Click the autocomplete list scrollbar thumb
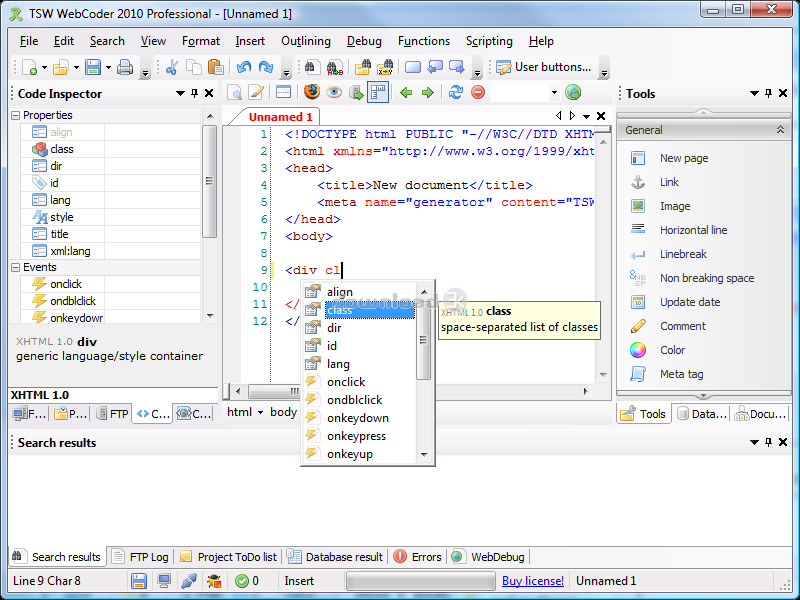The width and height of the screenshot is (800, 600). 423,340
